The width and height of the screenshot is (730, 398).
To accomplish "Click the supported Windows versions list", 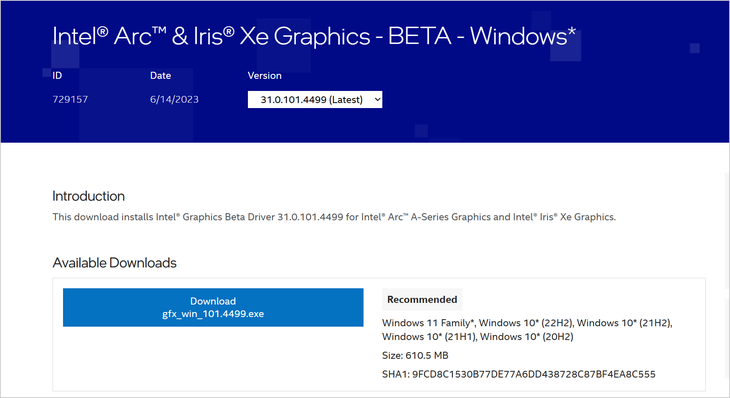I will coord(527,330).
